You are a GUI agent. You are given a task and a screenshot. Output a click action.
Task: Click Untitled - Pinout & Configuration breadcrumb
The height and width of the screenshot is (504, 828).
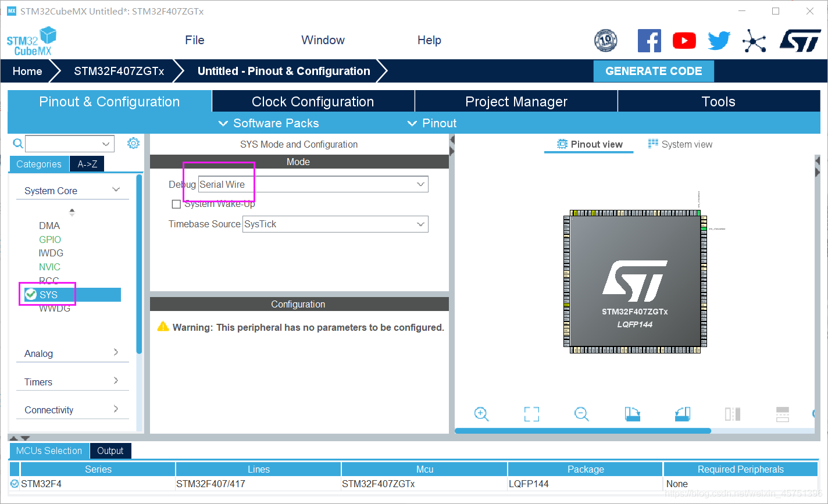pos(284,71)
